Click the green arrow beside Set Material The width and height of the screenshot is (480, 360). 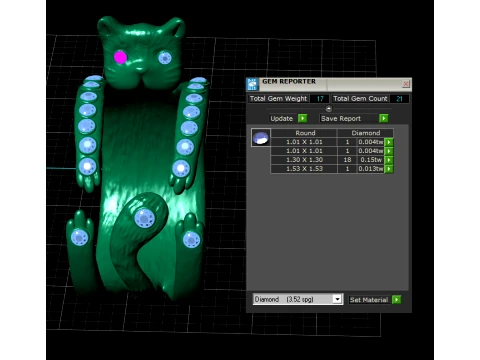[x=396, y=300]
